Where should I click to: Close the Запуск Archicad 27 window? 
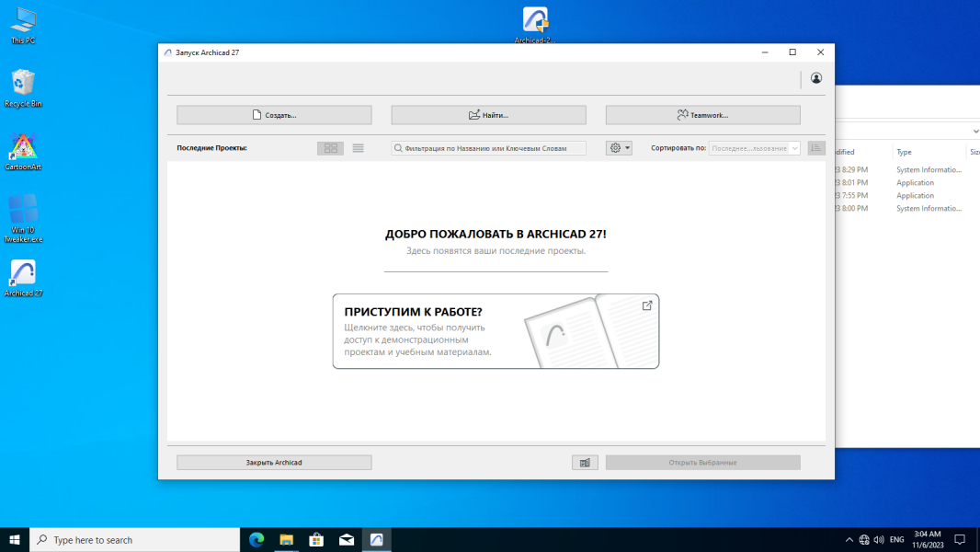(821, 52)
